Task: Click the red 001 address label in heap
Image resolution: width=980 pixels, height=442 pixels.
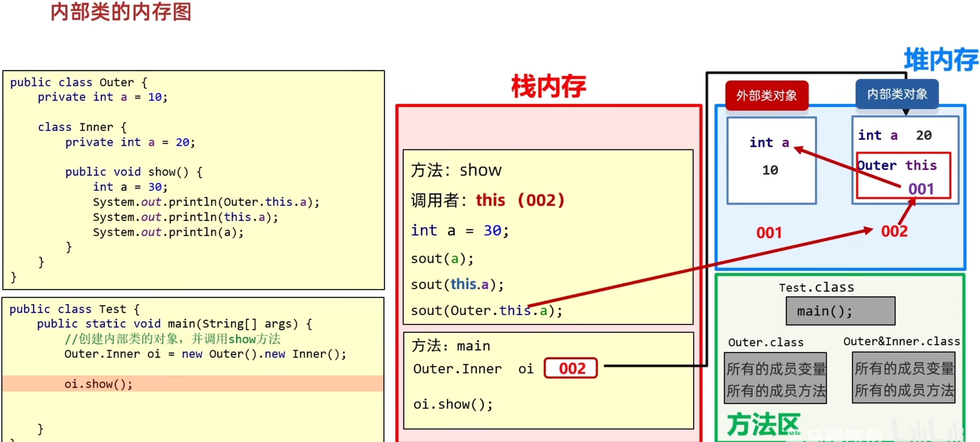Action: coord(769,233)
